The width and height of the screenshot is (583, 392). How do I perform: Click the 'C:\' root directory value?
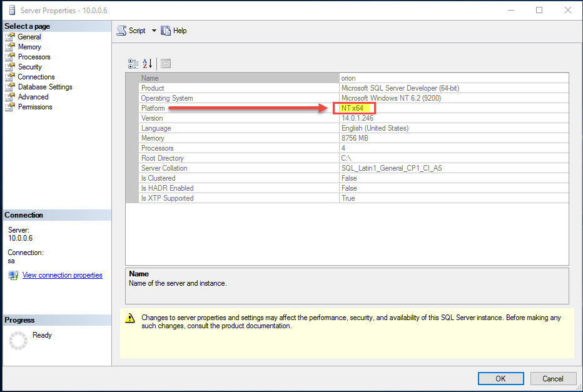click(x=346, y=158)
